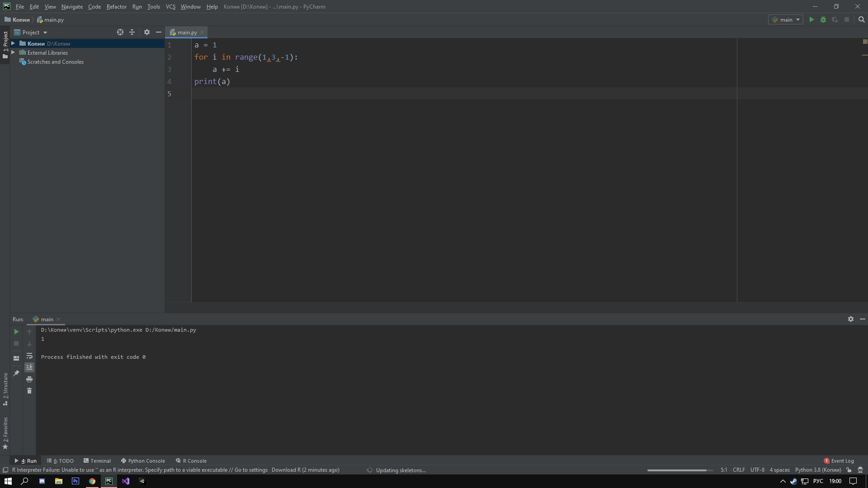
Task: Start debugging with the bug icon
Action: click(823, 20)
